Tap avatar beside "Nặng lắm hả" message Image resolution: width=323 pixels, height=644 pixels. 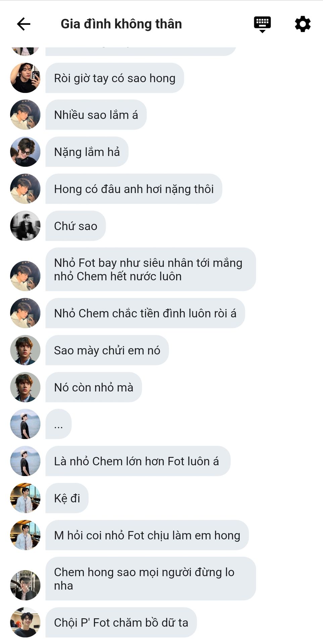25,152
